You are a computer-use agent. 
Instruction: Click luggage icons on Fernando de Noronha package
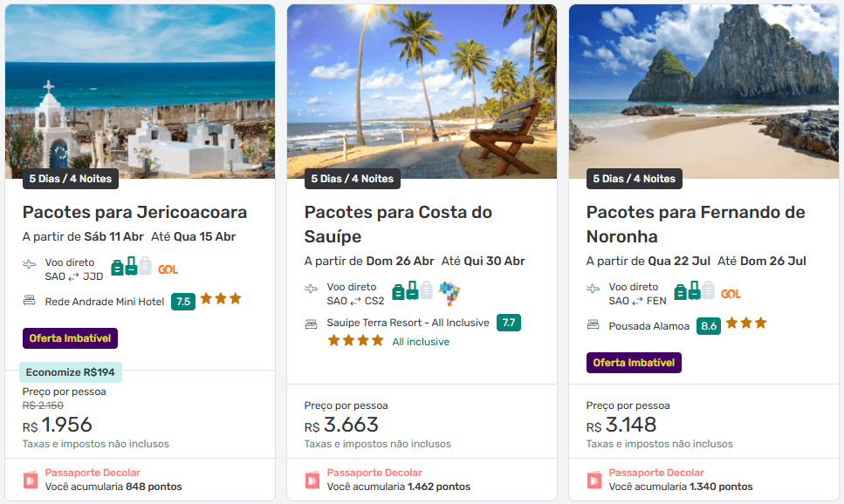click(694, 291)
